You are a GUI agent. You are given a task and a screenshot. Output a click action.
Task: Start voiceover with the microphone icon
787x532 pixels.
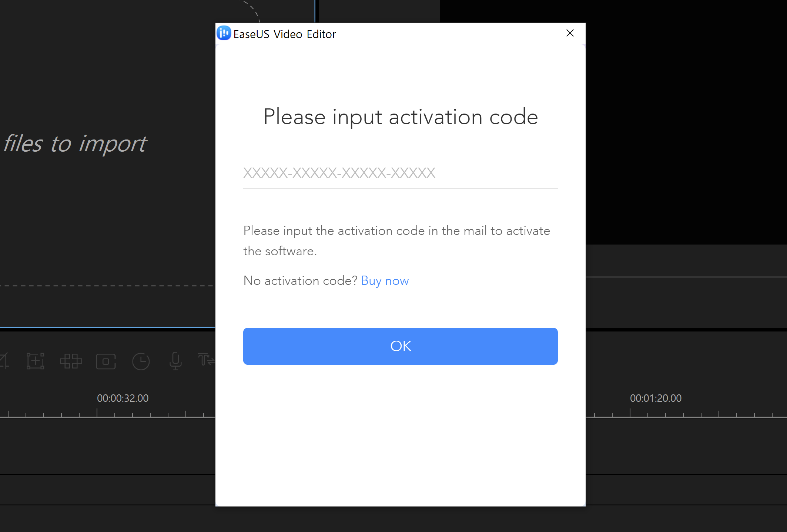[175, 361]
